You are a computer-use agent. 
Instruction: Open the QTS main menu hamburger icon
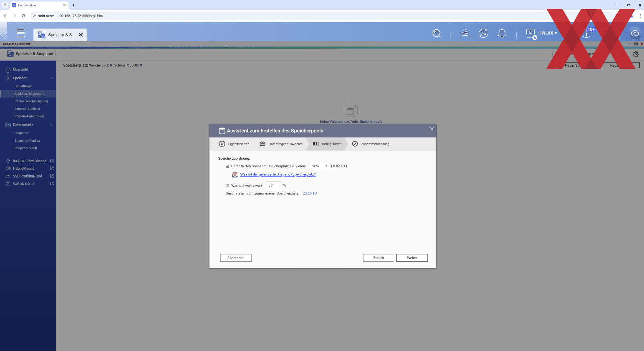[x=21, y=33]
